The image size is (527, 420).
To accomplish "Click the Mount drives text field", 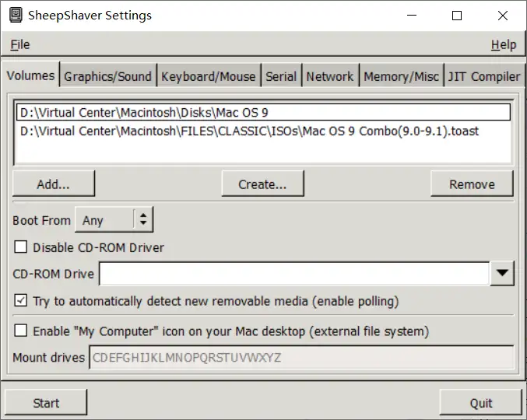I will (301, 358).
